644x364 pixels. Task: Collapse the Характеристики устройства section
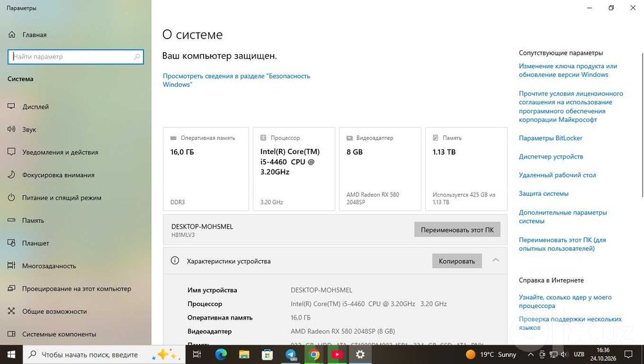coord(496,260)
